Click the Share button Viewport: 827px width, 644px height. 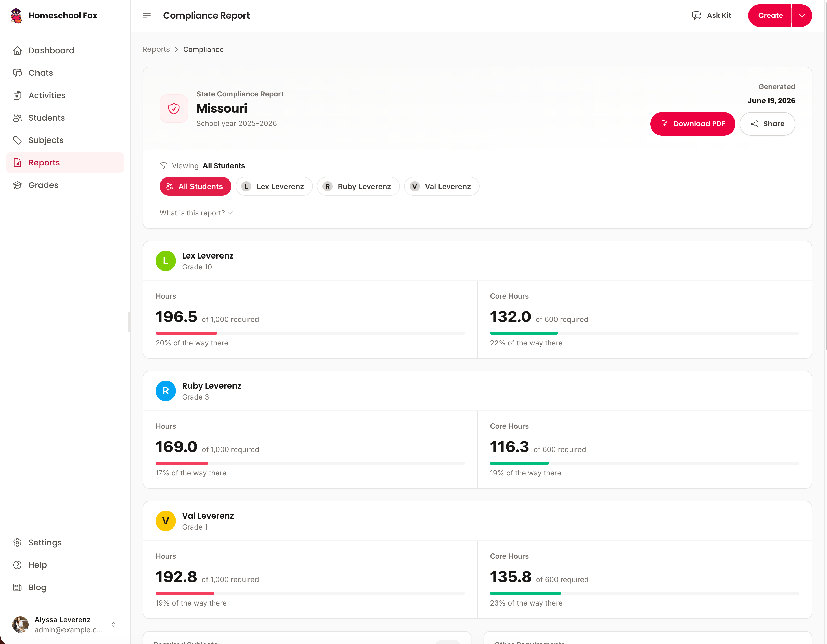(767, 124)
